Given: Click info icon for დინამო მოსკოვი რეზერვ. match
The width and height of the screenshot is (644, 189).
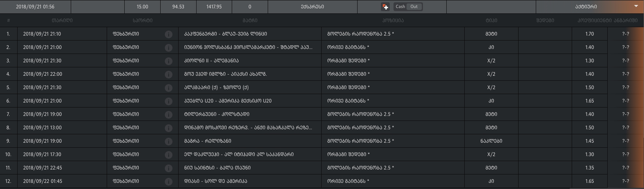Looking at the screenshot, I should [x=168, y=128].
